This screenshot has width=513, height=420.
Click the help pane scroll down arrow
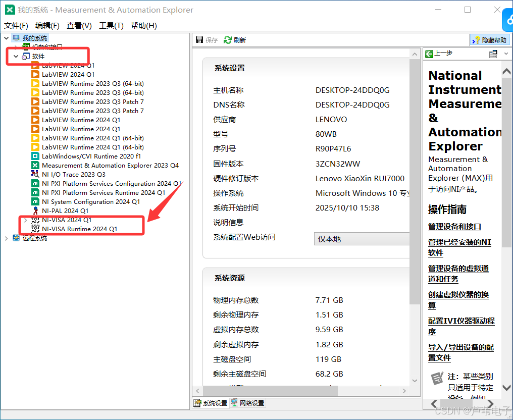(506, 388)
